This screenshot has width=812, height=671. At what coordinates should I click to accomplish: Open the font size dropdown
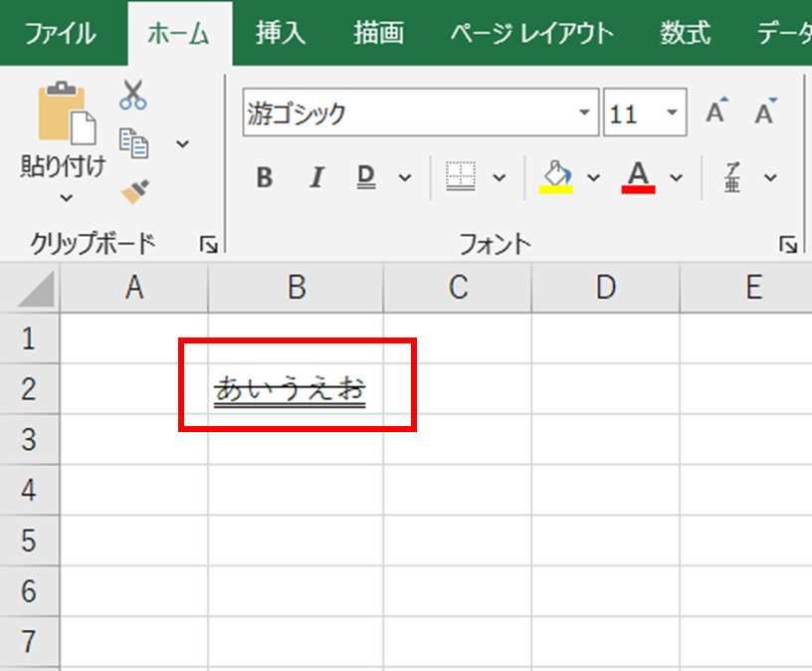673,113
